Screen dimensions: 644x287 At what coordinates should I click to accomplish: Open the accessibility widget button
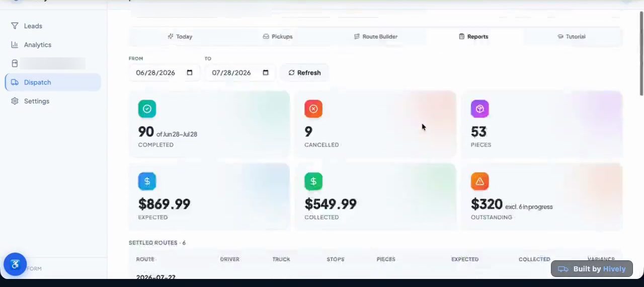coord(15,264)
